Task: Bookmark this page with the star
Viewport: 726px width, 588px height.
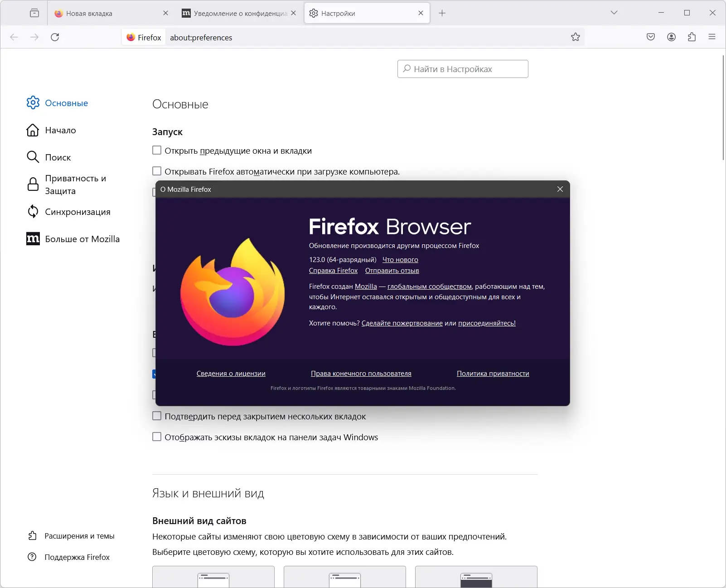Action: coord(576,37)
